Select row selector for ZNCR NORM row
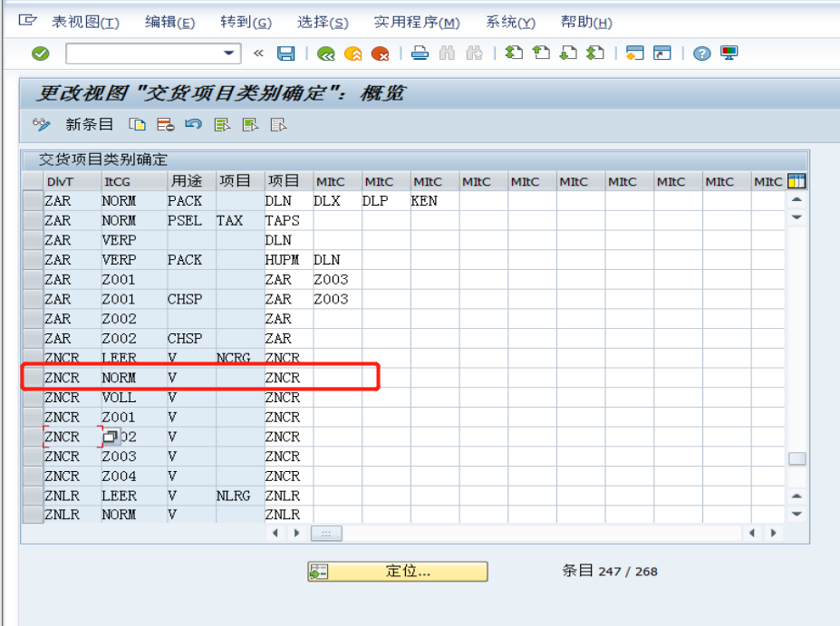The height and width of the screenshot is (626, 840). (33, 378)
